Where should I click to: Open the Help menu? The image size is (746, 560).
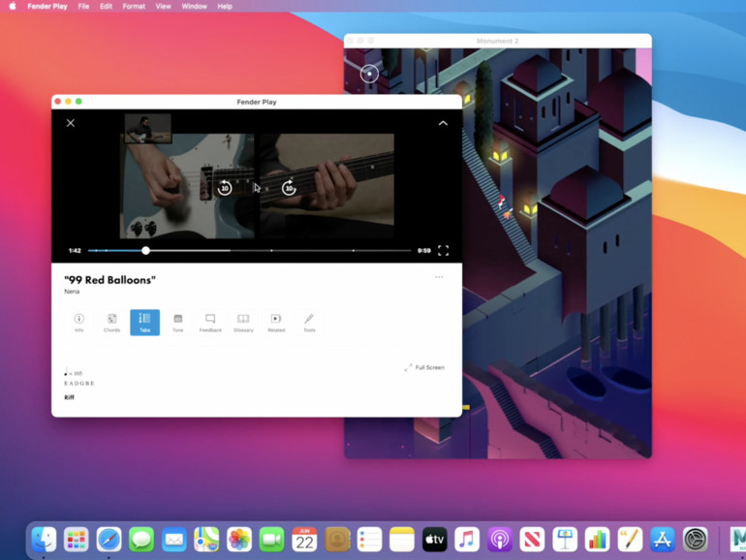pos(225,6)
